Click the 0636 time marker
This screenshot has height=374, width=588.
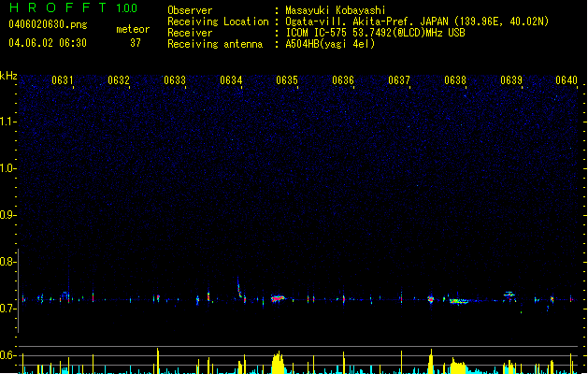tap(343, 80)
